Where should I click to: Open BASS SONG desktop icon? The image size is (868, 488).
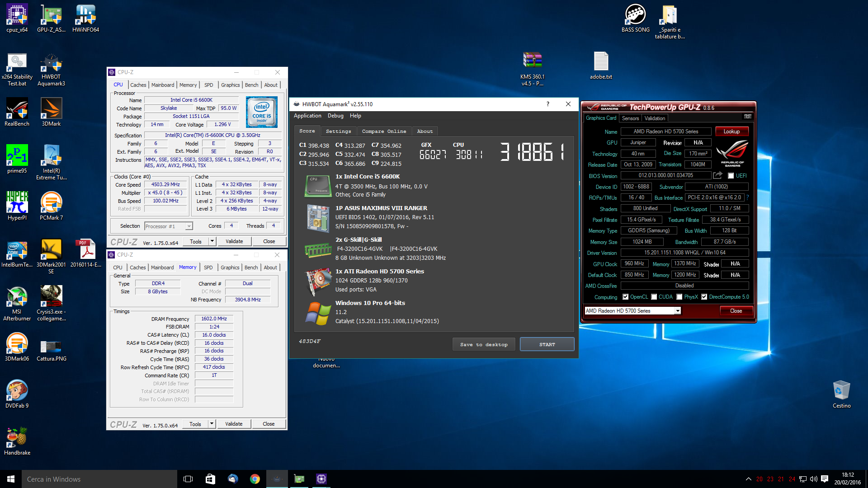coord(635,19)
